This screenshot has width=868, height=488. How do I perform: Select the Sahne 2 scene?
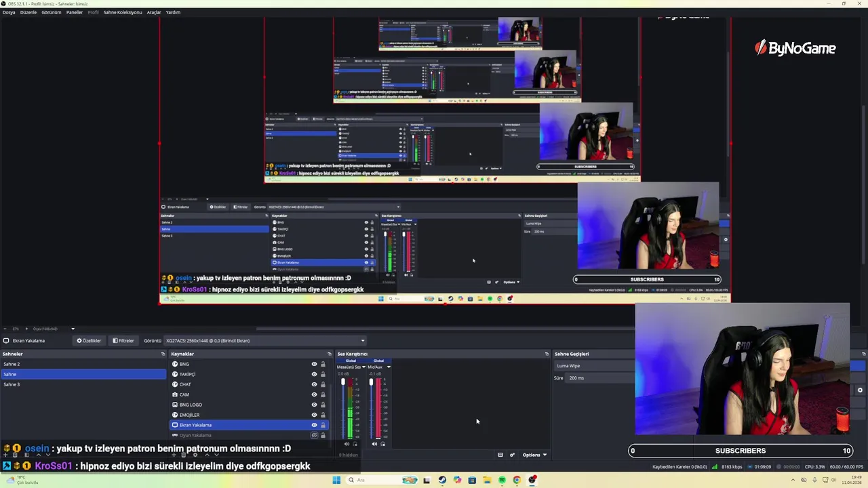click(x=83, y=364)
